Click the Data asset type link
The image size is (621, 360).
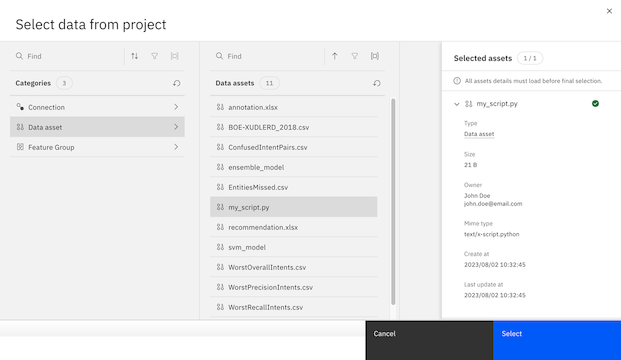[x=479, y=134]
